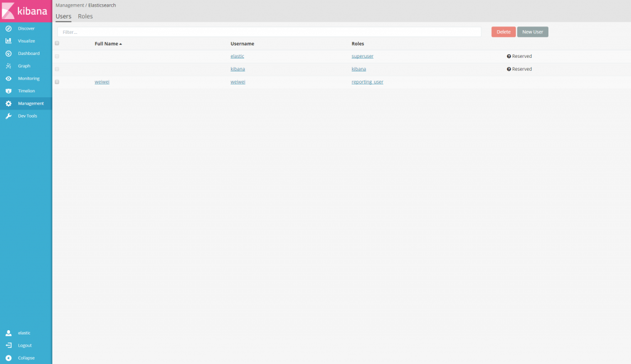Screen dimensions: 631x364
Task: Select Monitoring label in sidebar
Action: click(28, 78)
